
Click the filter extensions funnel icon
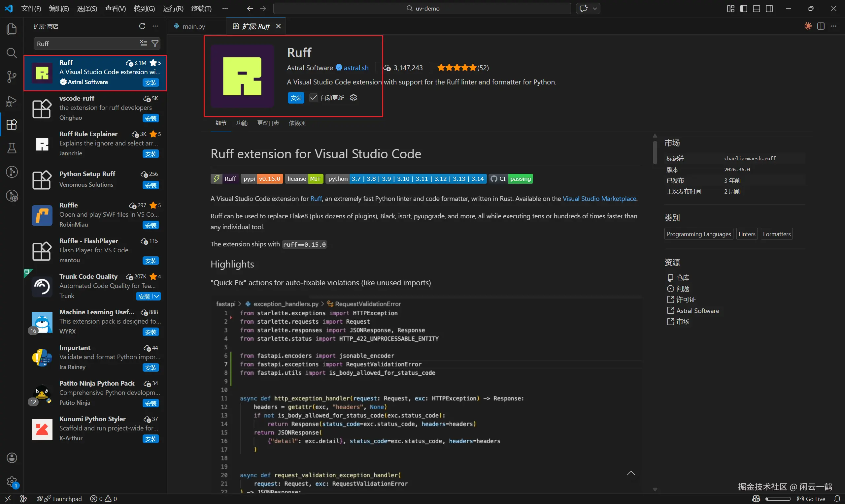[x=155, y=44]
